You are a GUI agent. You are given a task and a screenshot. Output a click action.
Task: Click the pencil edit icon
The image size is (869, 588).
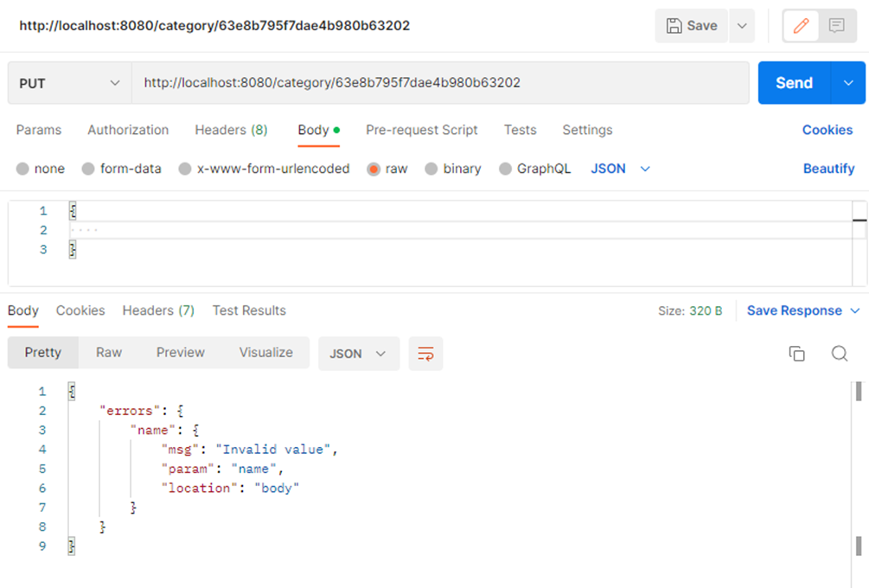tap(801, 26)
